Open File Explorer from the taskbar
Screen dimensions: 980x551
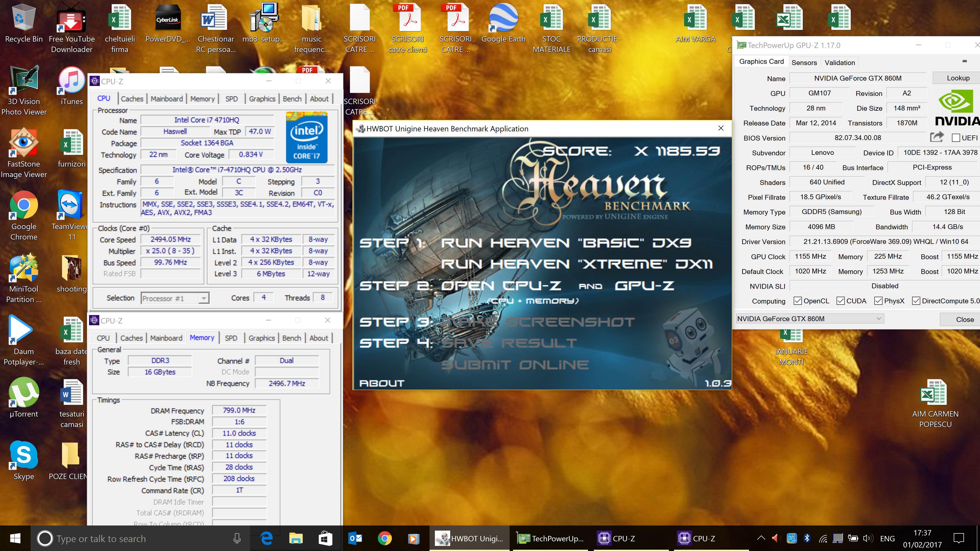click(x=296, y=539)
